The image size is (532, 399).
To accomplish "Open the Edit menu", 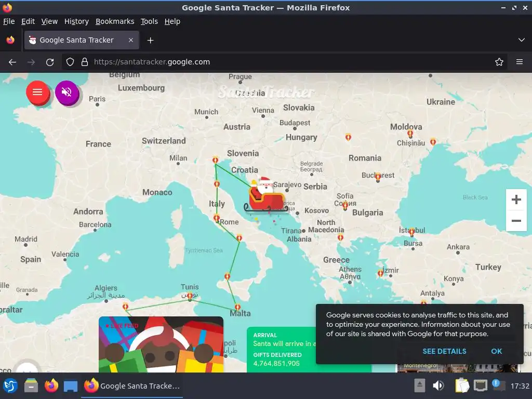I will pos(28,21).
